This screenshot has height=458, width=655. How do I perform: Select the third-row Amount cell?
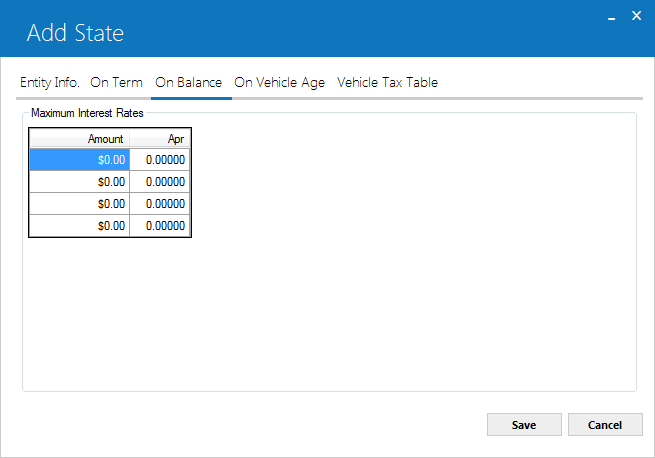tap(79, 204)
